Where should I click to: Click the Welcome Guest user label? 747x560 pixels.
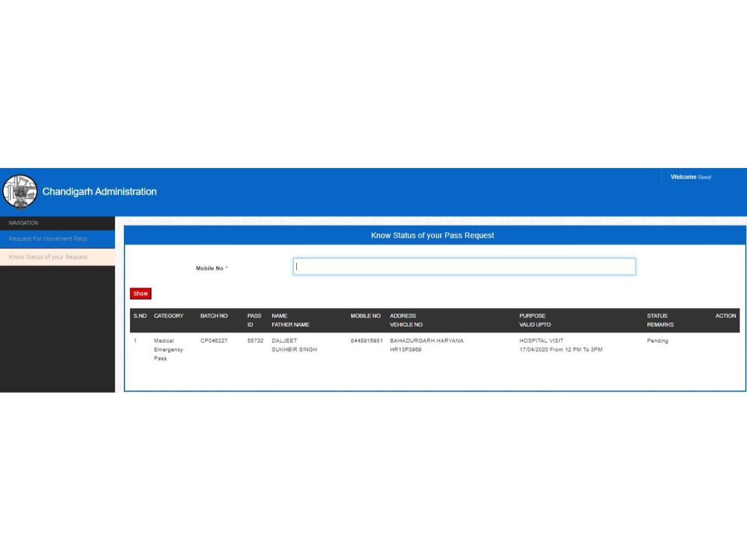(x=690, y=177)
